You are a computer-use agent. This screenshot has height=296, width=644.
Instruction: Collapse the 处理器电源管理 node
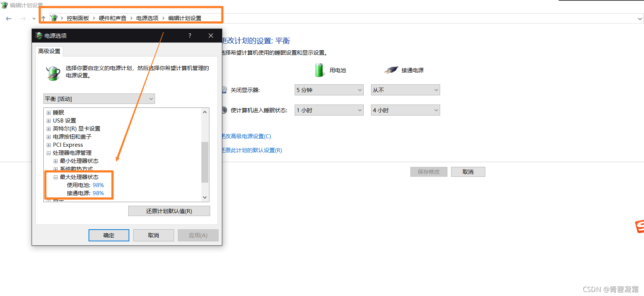48,153
